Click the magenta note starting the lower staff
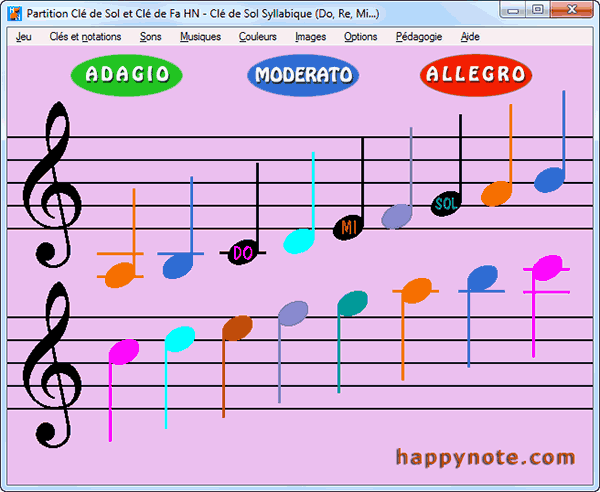The height and width of the screenshot is (492, 600). (124, 352)
